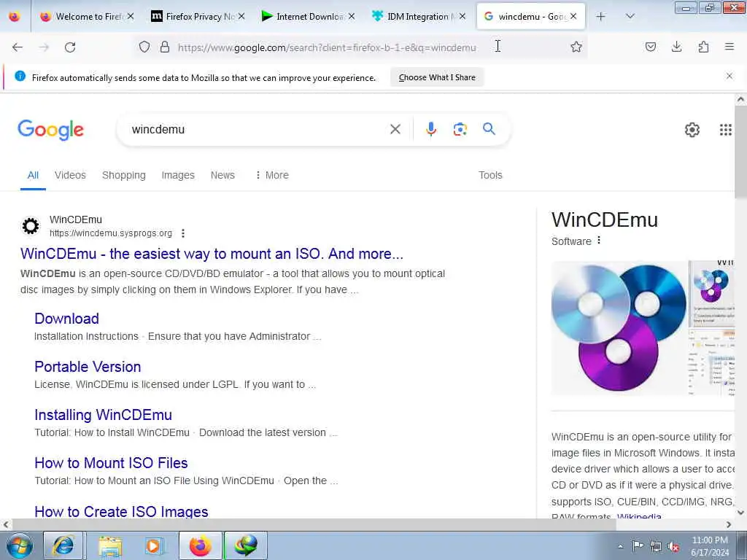Open the Action Center flag tray icon
The height and width of the screenshot is (560, 747).
pos(638,546)
